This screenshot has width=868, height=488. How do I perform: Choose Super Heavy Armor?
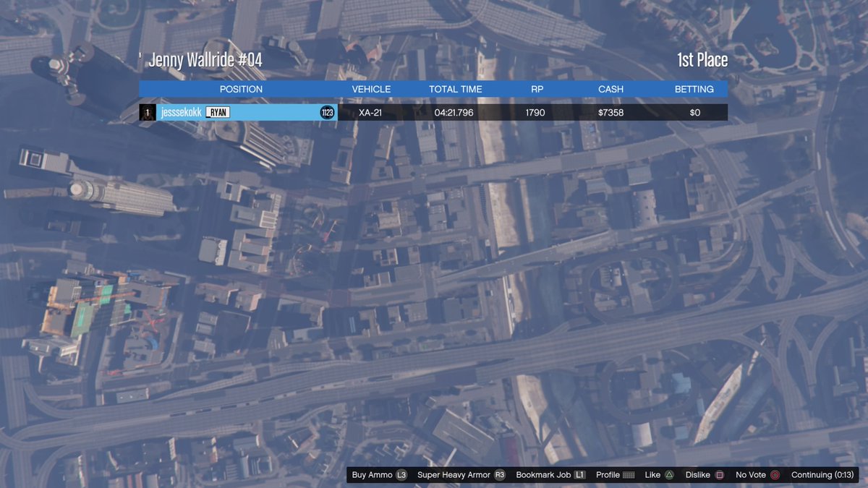pyautogui.click(x=454, y=475)
